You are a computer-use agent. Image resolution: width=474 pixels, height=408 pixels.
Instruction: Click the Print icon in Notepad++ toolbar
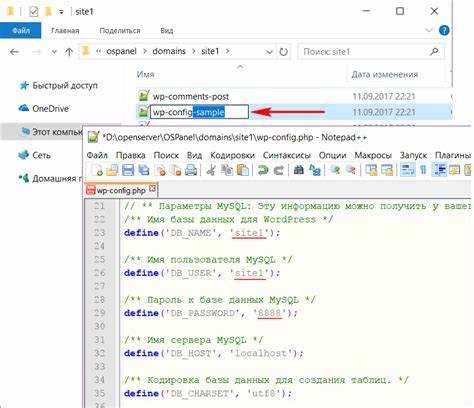point(191,170)
